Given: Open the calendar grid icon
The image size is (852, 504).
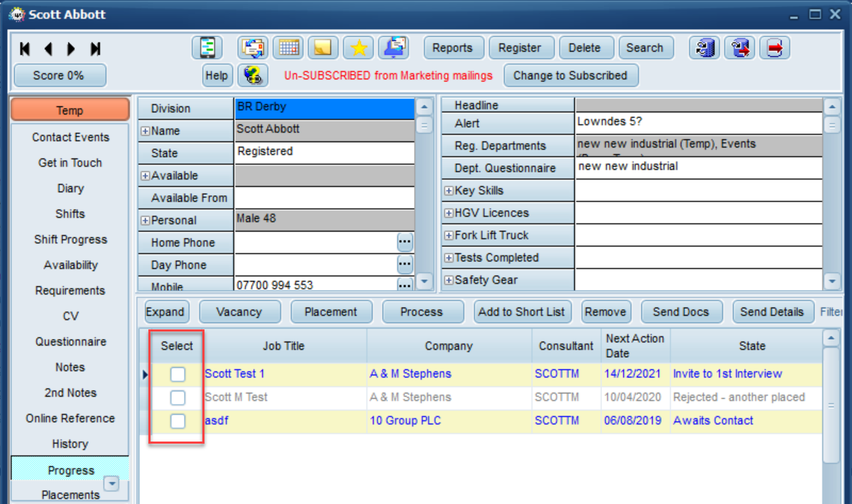Looking at the screenshot, I should 288,48.
